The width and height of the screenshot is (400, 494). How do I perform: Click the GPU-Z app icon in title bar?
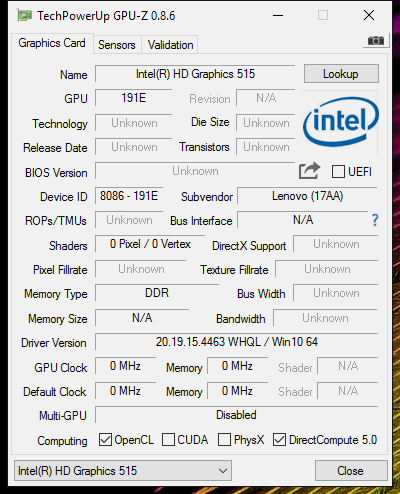pos(25,15)
